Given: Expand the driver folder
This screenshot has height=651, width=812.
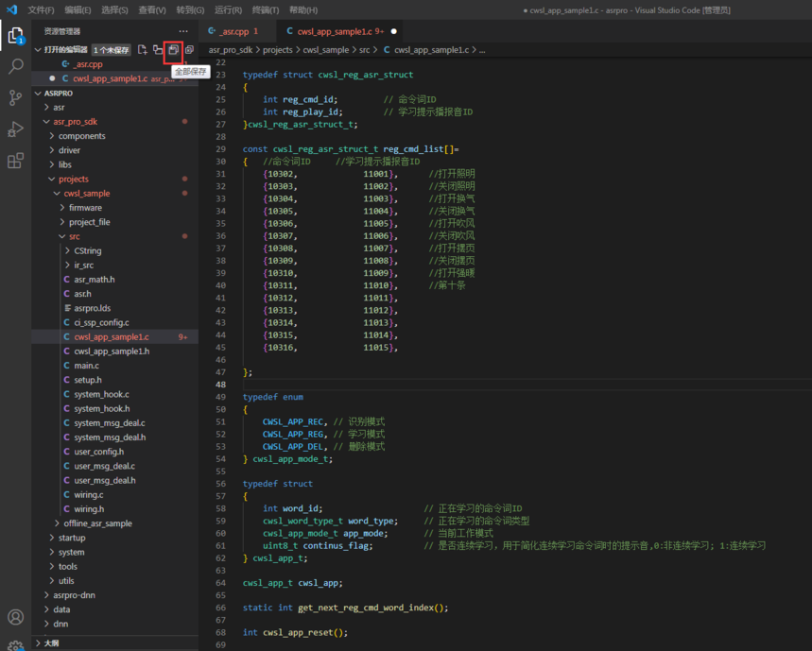Looking at the screenshot, I should pos(52,150).
